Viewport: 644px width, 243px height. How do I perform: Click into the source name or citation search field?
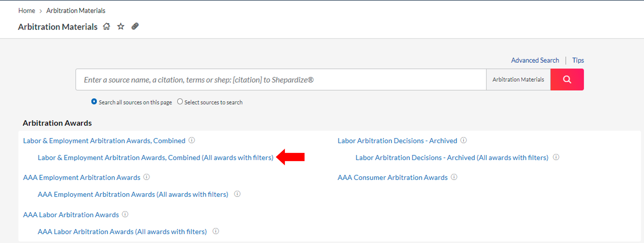pyautogui.click(x=281, y=79)
